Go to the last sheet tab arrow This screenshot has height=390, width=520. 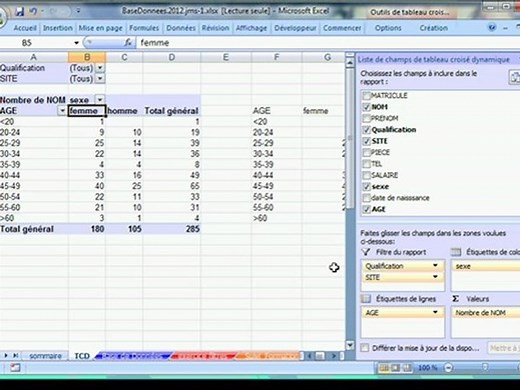coord(15,356)
